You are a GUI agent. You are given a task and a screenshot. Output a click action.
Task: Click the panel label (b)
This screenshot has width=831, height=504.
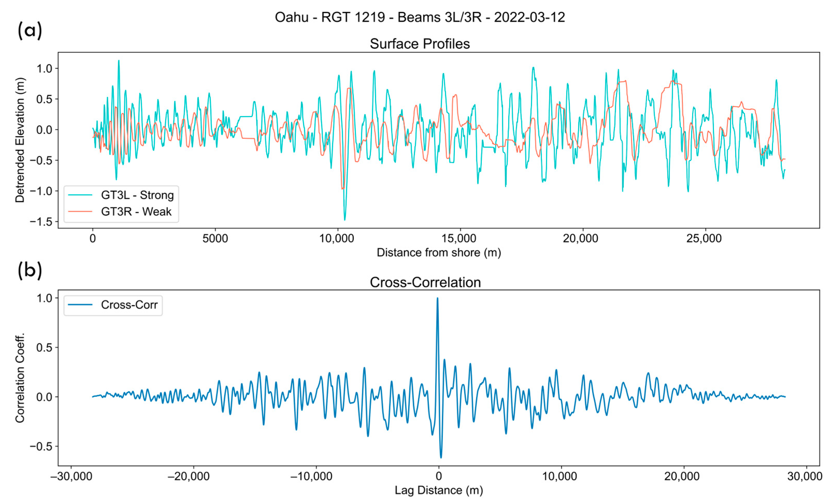tap(30, 270)
